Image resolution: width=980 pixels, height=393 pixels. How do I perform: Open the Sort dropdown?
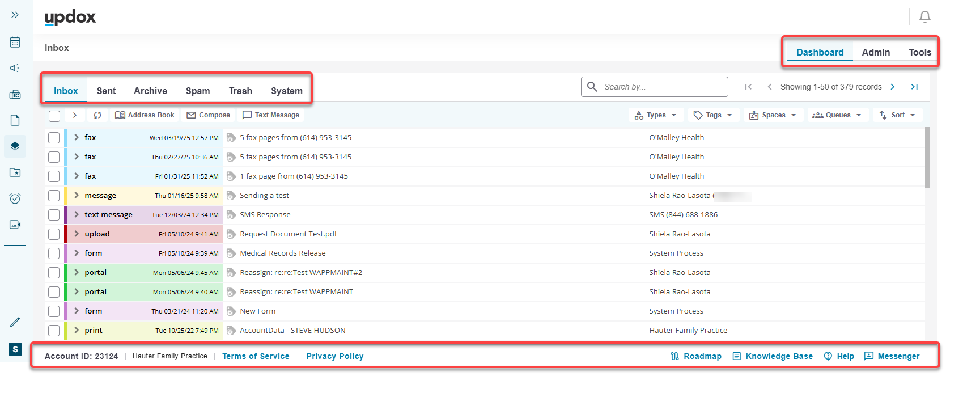pos(898,115)
